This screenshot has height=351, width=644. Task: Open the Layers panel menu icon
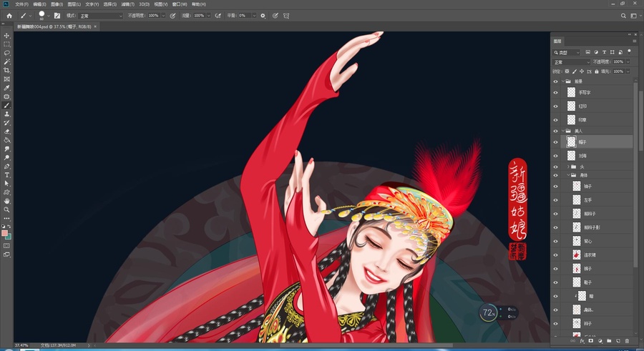click(635, 41)
